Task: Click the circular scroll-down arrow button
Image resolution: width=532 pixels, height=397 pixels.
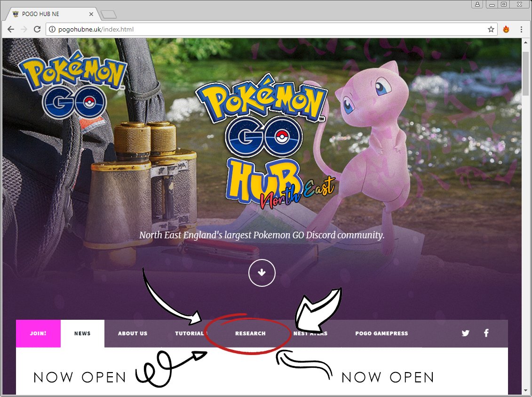Action: (262, 273)
